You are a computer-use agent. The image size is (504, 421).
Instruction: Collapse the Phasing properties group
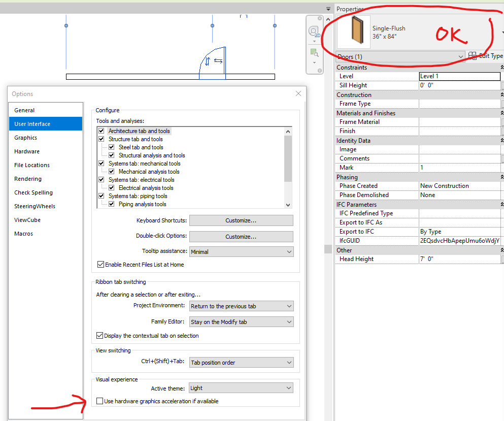click(499, 176)
